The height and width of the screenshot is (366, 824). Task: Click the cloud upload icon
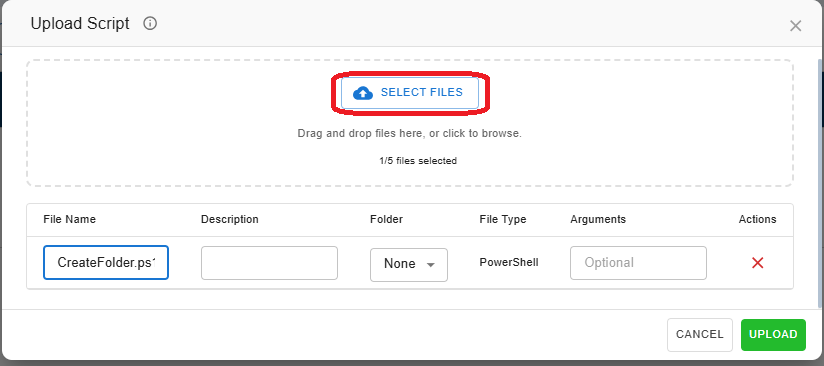point(363,93)
